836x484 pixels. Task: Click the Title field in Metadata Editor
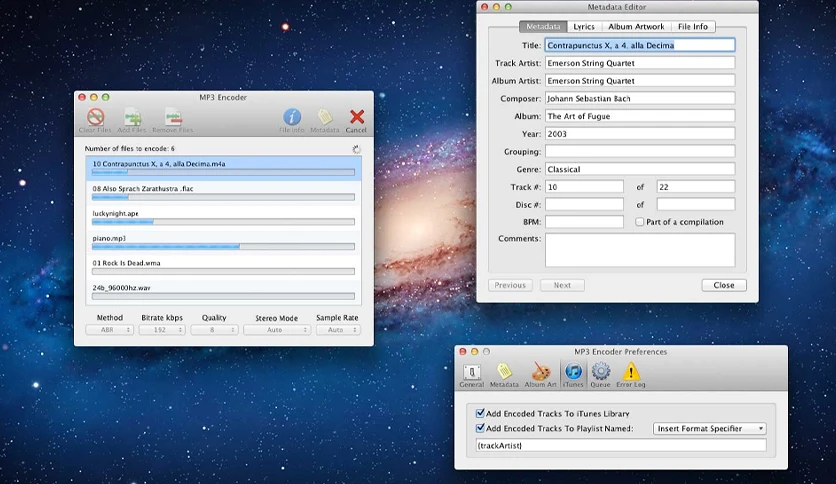(x=640, y=45)
